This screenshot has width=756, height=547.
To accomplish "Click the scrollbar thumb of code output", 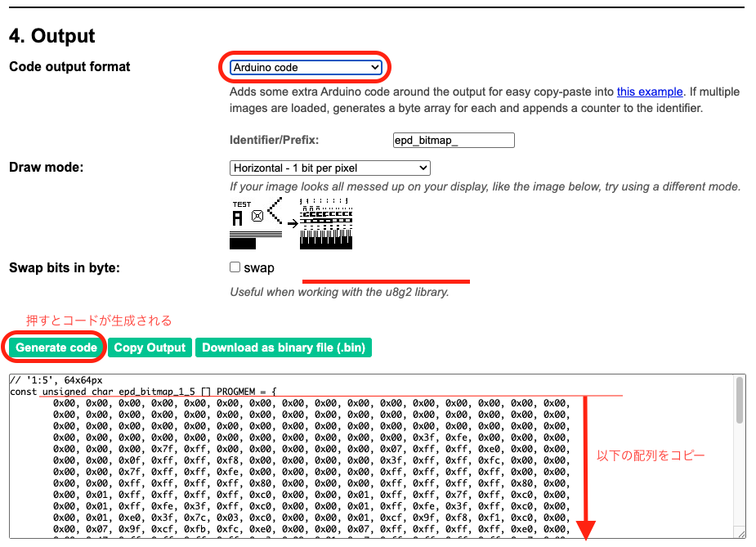I will pyautogui.click(x=740, y=401).
